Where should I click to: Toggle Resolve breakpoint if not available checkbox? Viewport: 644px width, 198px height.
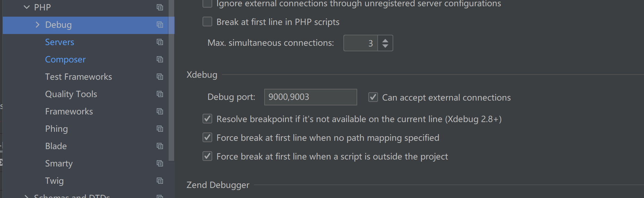(207, 119)
